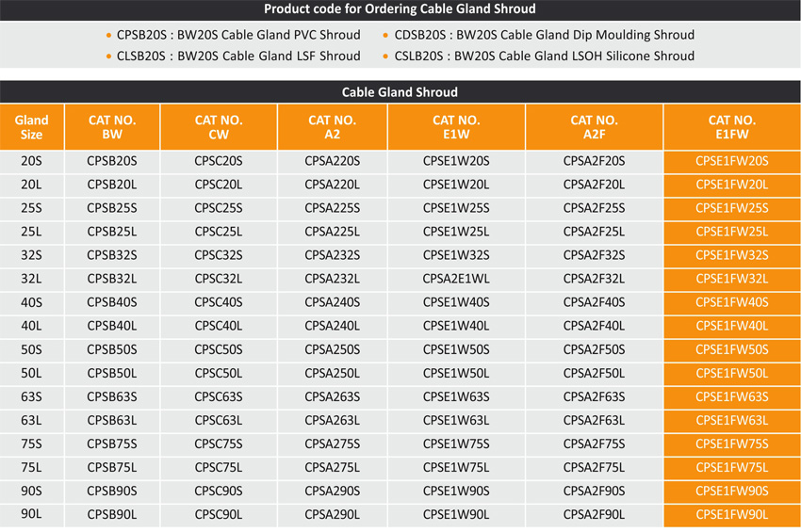Select the CAT NO. A2F column header
The width and height of the screenshot is (801, 532).
coord(594,127)
